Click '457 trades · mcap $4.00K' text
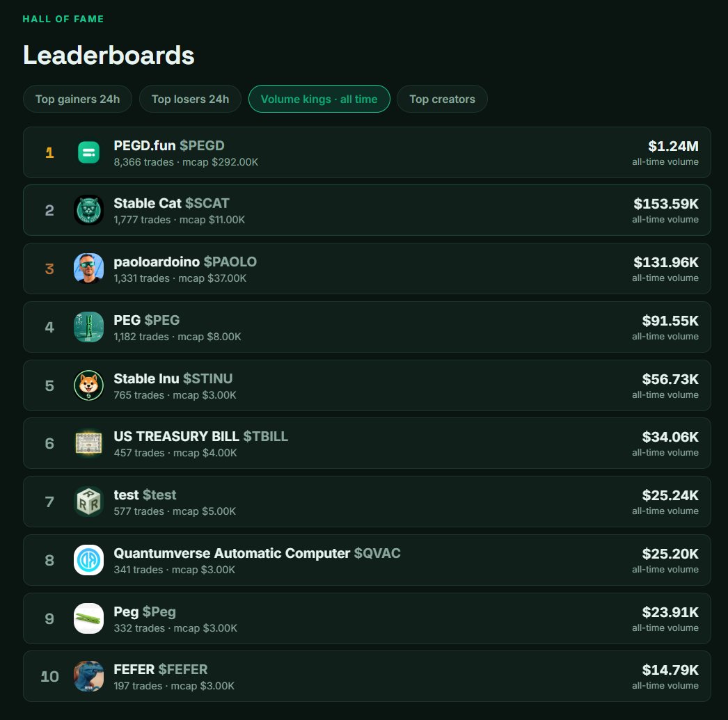728x720 pixels. tap(175, 452)
